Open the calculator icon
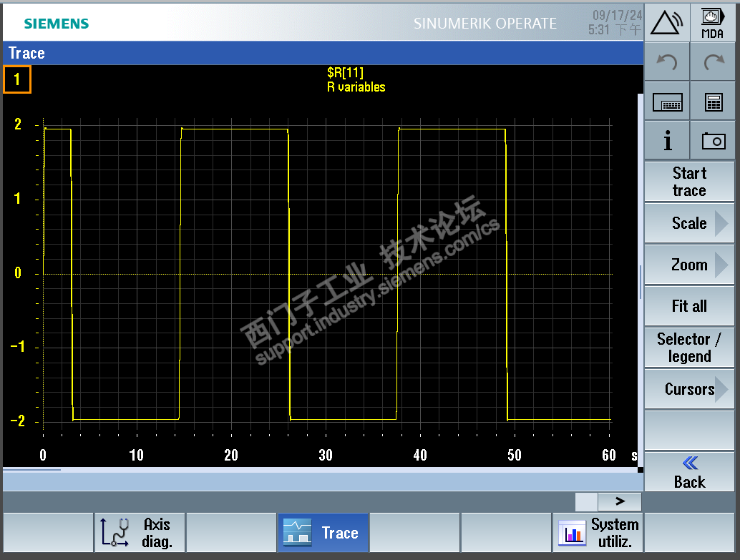The image size is (740, 560). pyautogui.click(x=714, y=102)
